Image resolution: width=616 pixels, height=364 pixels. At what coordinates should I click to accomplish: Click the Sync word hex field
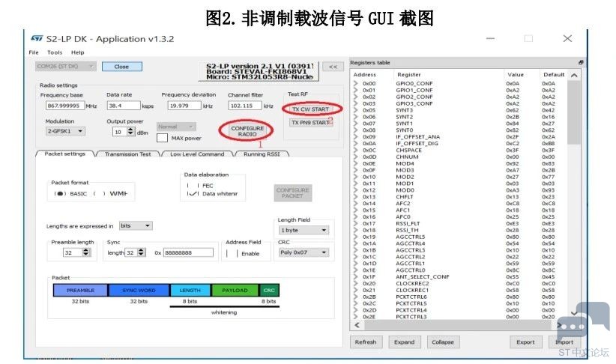click(188, 252)
